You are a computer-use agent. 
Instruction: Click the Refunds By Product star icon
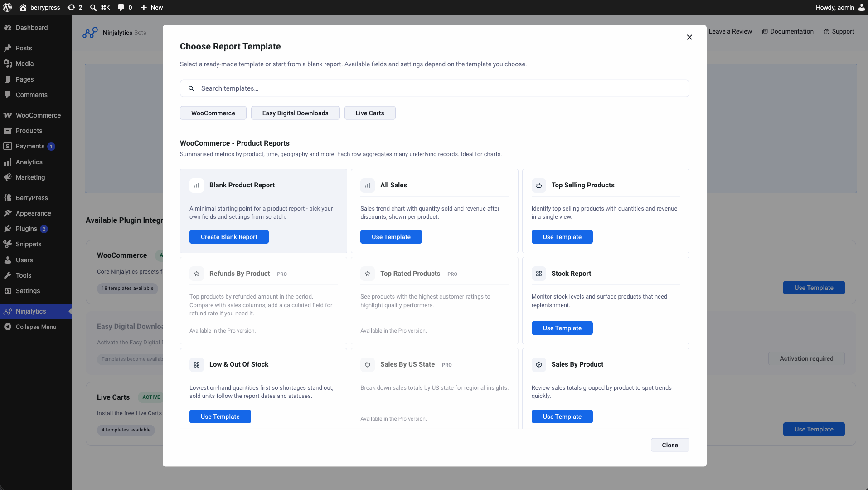[197, 274]
